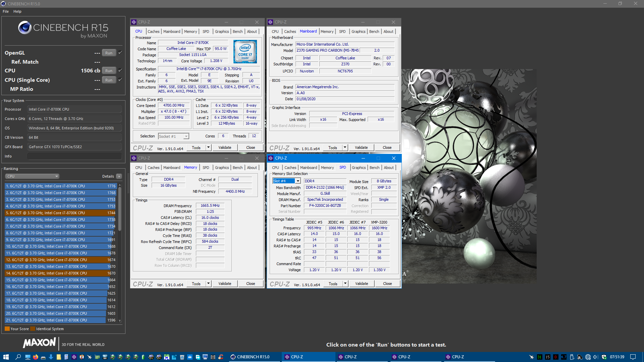Click the USB safely remove tray icon

coord(572,357)
